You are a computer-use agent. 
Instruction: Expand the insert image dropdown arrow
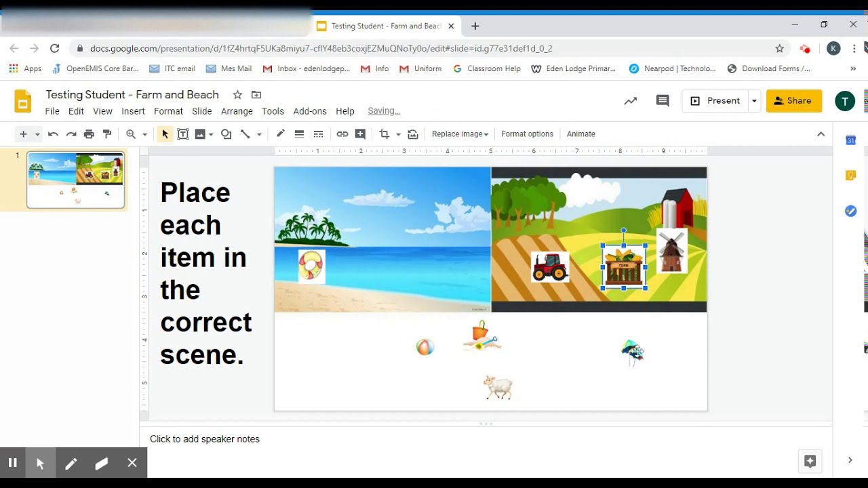[211, 134]
